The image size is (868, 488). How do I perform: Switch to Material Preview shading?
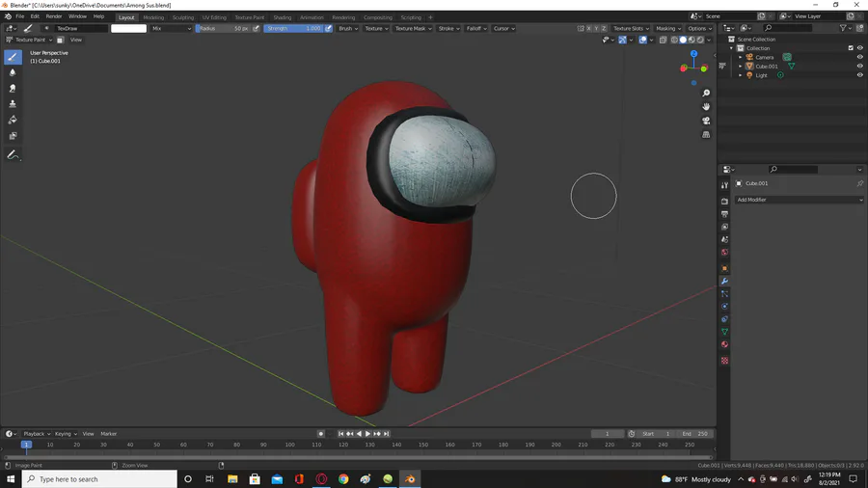point(692,40)
